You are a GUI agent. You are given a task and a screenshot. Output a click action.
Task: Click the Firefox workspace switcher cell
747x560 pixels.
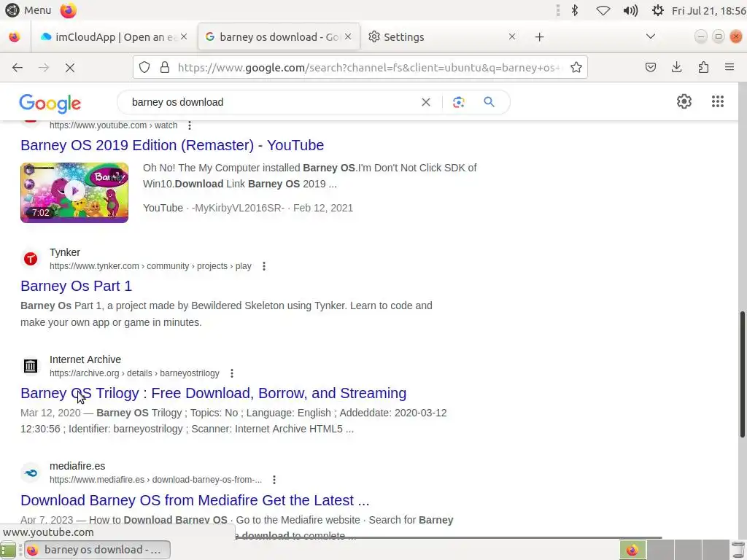(x=632, y=550)
